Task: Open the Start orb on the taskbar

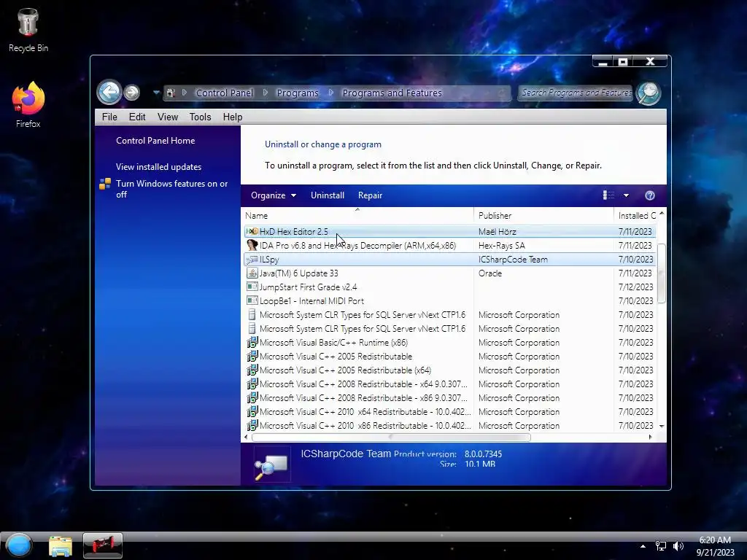Action: [x=19, y=545]
